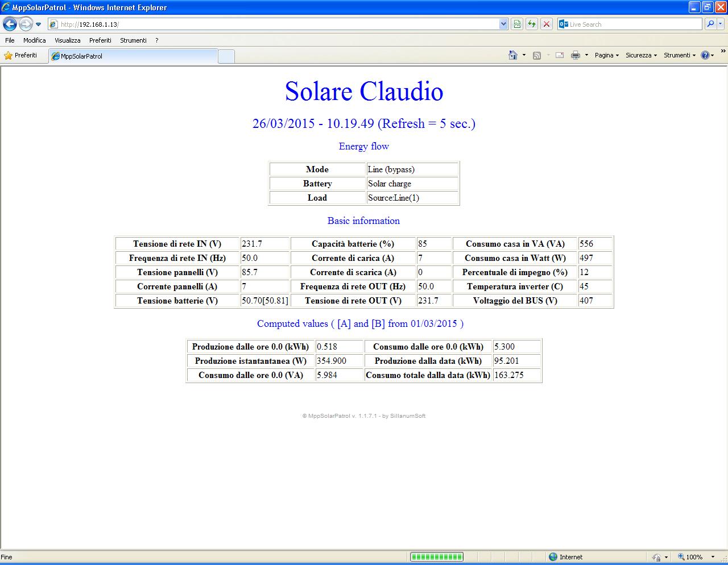
Task: Click the browser Forward arrow button
Action: (26, 24)
